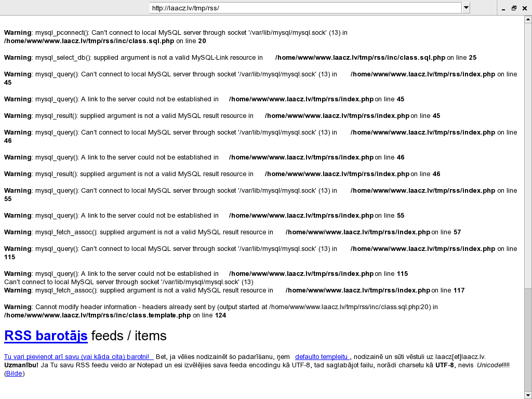Click the 'laacz[et]laacz.lv' email text
Screen dimensions: 532x399
[x=458, y=357]
